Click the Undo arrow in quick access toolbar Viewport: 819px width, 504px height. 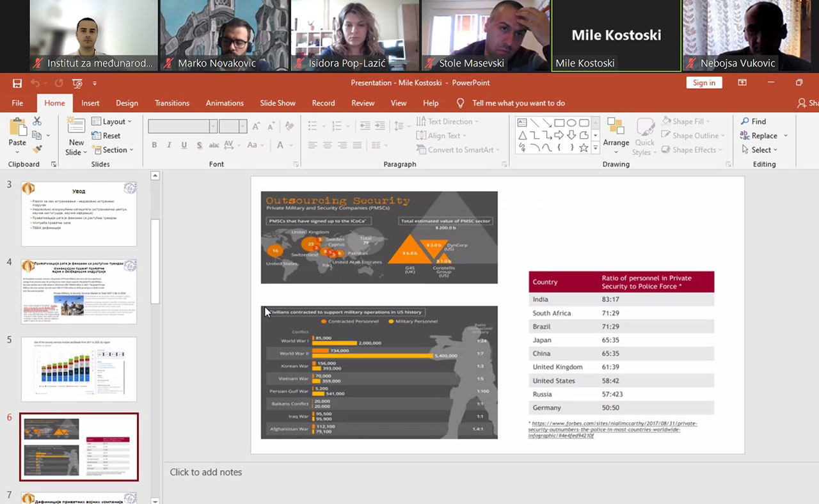pyautogui.click(x=35, y=83)
